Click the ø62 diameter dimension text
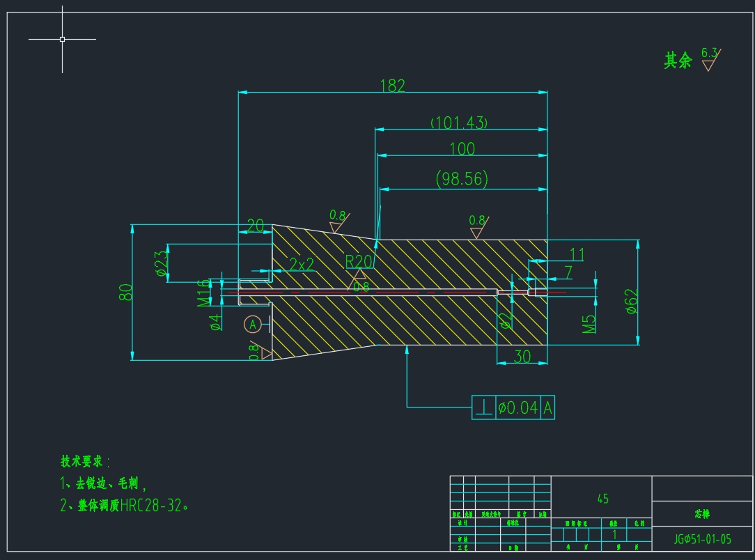Image resolution: width=755 pixels, height=560 pixels. (631, 302)
